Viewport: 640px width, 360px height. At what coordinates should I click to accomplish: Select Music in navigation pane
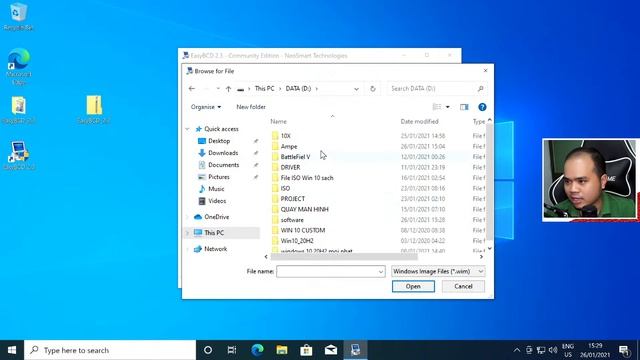(216, 189)
